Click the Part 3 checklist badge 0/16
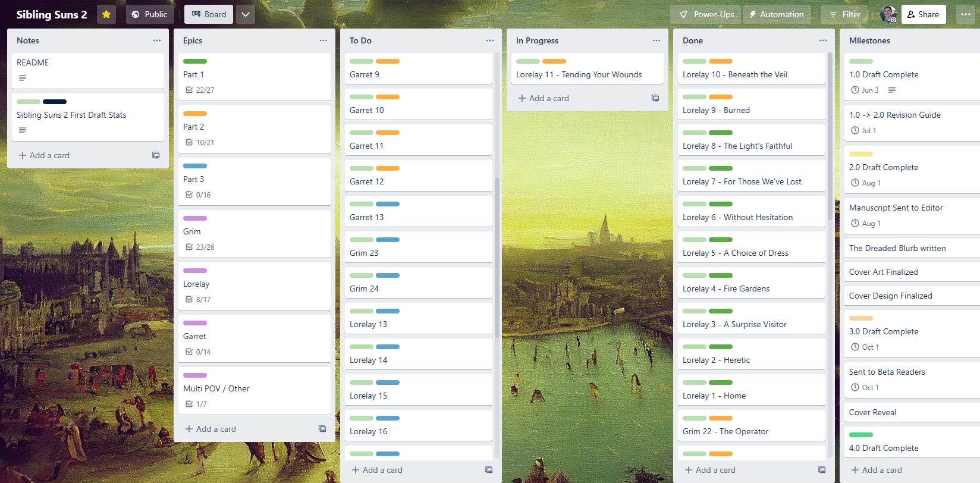Image resolution: width=980 pixels, height=483 pixels. (198, 195)
